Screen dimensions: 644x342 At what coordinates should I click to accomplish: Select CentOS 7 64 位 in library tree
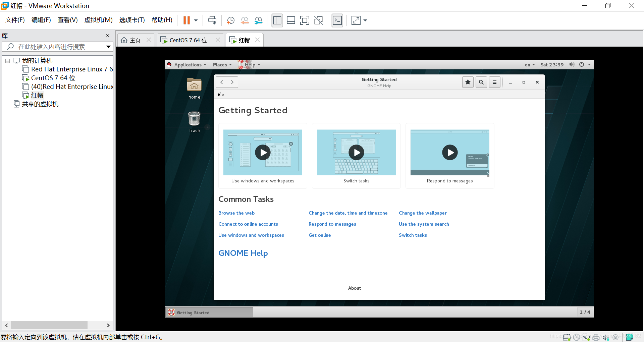pos(49,78)
